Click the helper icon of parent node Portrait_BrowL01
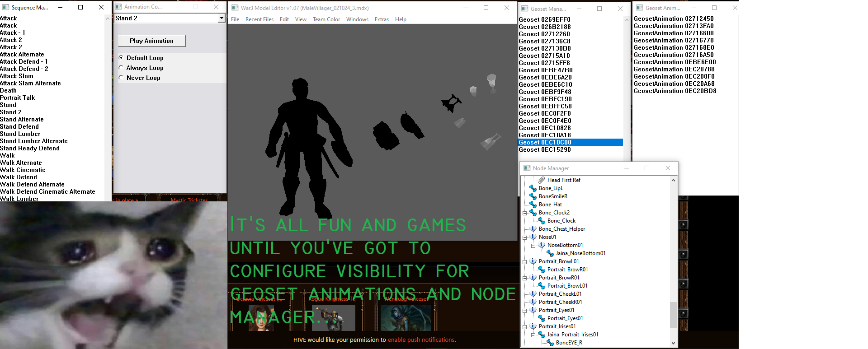Screen dimensions: 868x349 (533, 261)
